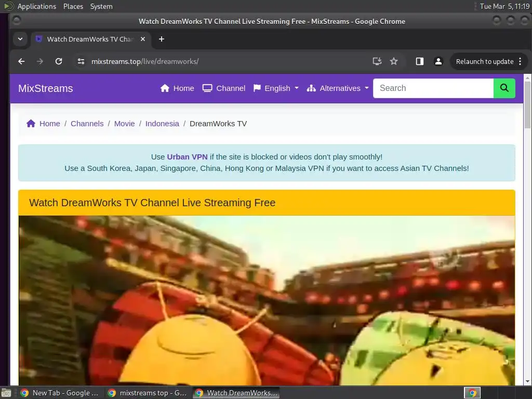Click the address bar URL
This screenshot has width=532, height=399.
click(145, 61)
